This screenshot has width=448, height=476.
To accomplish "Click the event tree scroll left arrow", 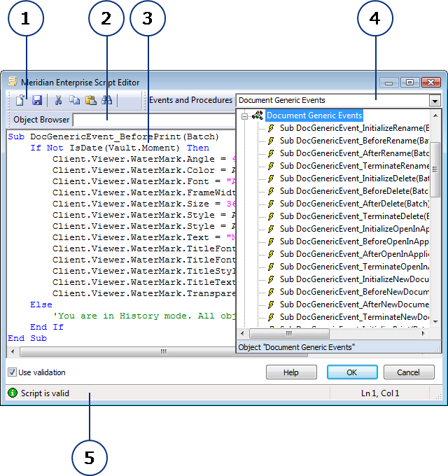I will [242, 334].
